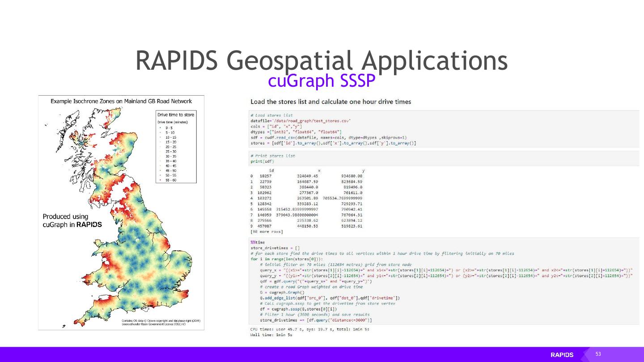Image resolution: width=644 pixels, height=362 pixels.
Task: Select the slide title "RAPIDS Geospatial Applications"
Action: tap(322, 61)
